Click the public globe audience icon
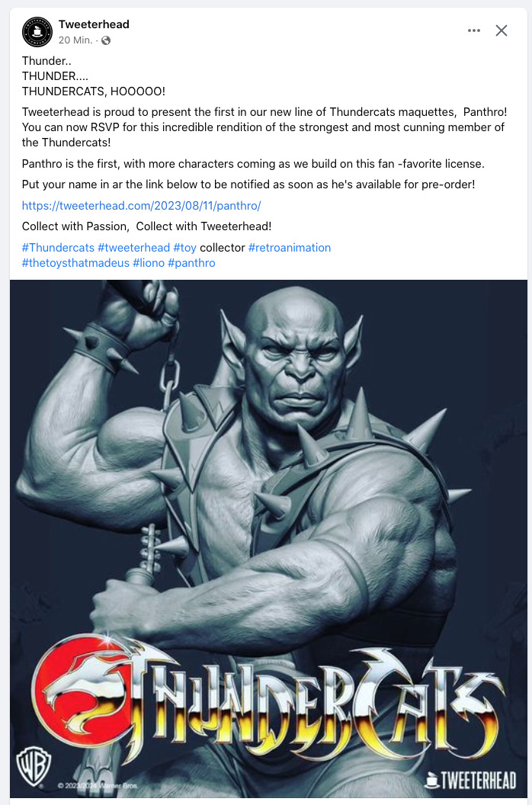 coord(106,40)
